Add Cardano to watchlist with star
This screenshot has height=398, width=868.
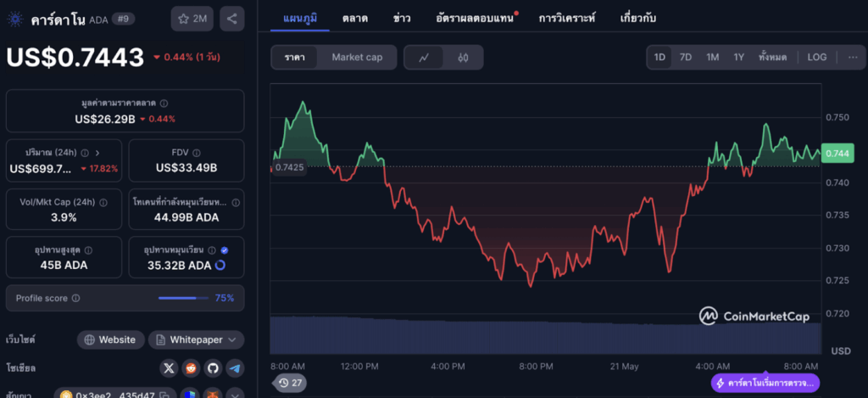192,19
